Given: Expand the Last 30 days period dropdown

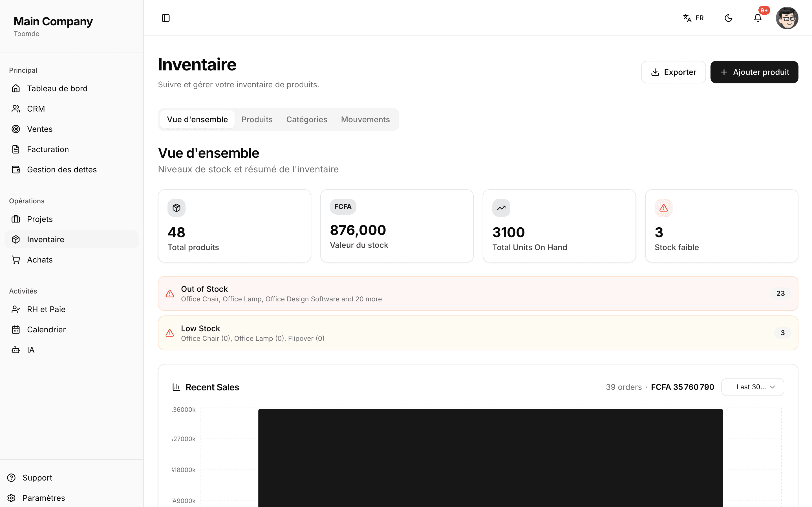Looking at the screenshot, I should pyautogui.click(x=753, y=387).
